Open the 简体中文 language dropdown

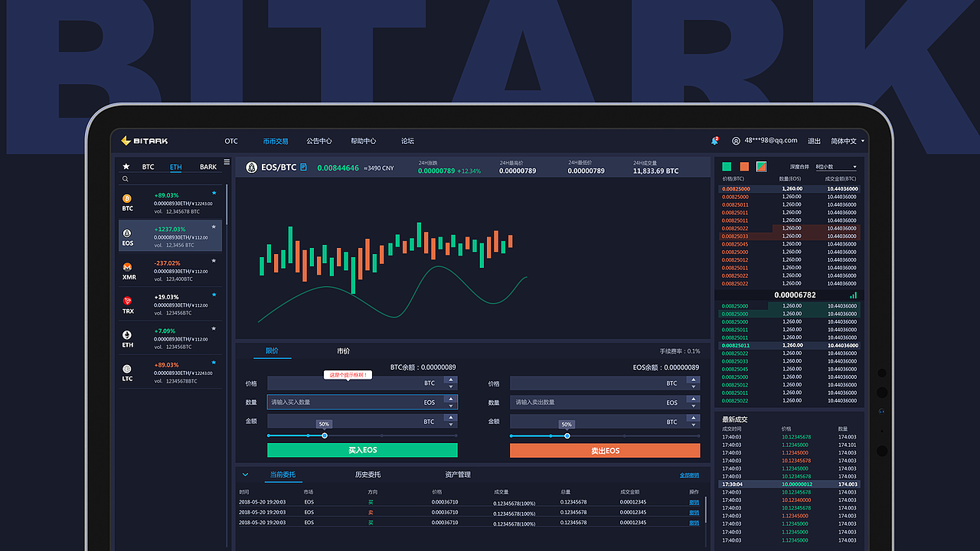coord(848,141)
